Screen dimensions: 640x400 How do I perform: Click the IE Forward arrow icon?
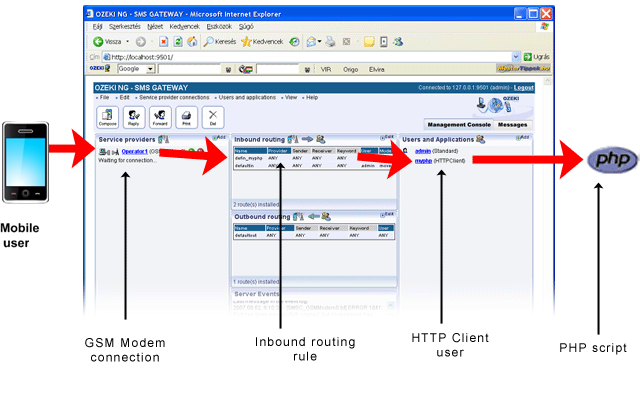(141, 42)
